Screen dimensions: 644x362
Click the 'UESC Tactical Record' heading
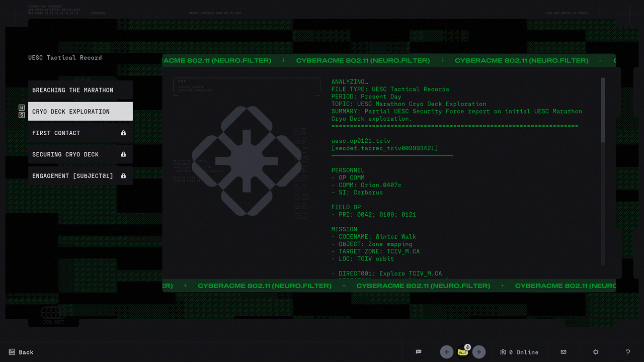tap(65, 58)
